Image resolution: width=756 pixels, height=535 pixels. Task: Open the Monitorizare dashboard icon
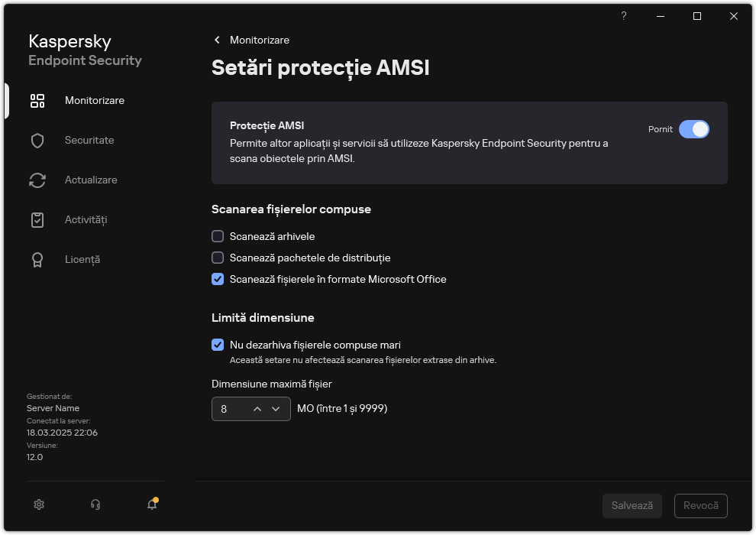(37, 100)
